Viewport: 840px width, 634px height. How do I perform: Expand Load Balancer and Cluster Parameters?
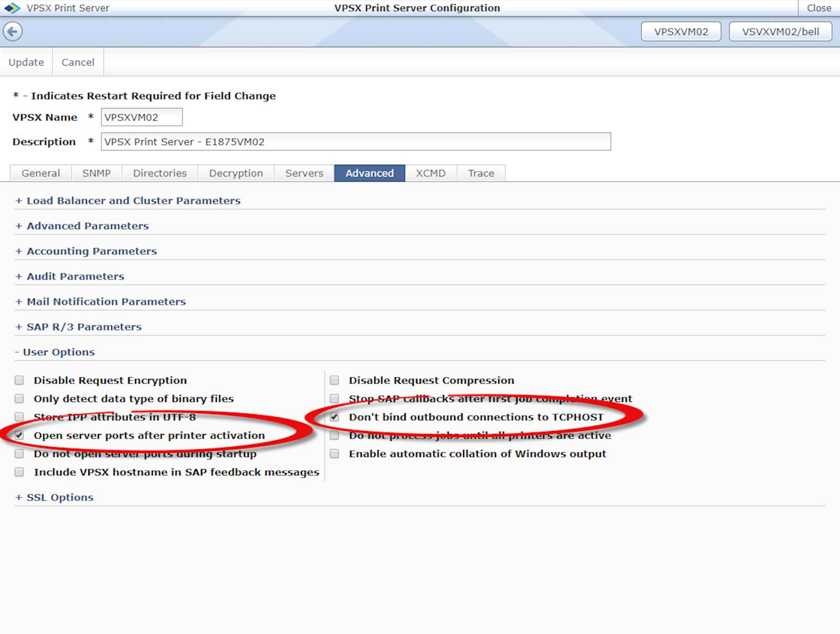128,200
